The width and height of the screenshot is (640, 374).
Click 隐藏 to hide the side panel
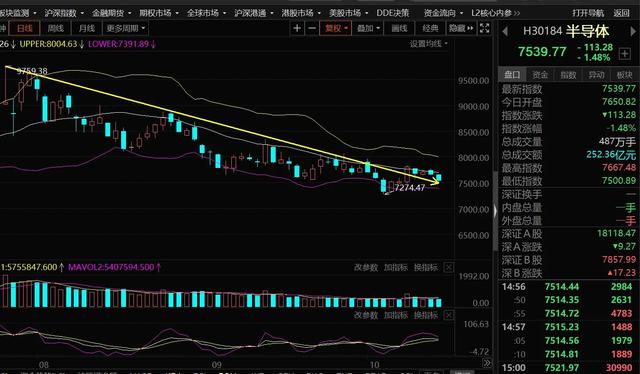click(461, 28)
